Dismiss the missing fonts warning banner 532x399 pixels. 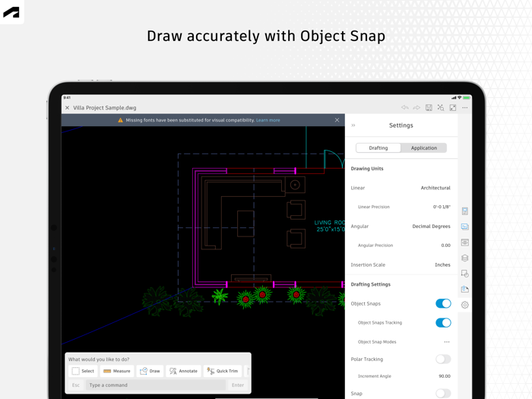click(337, 120)
